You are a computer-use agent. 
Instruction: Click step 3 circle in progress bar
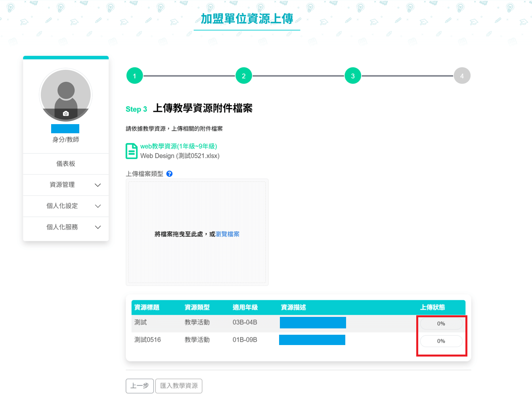(x=353, y=76)
